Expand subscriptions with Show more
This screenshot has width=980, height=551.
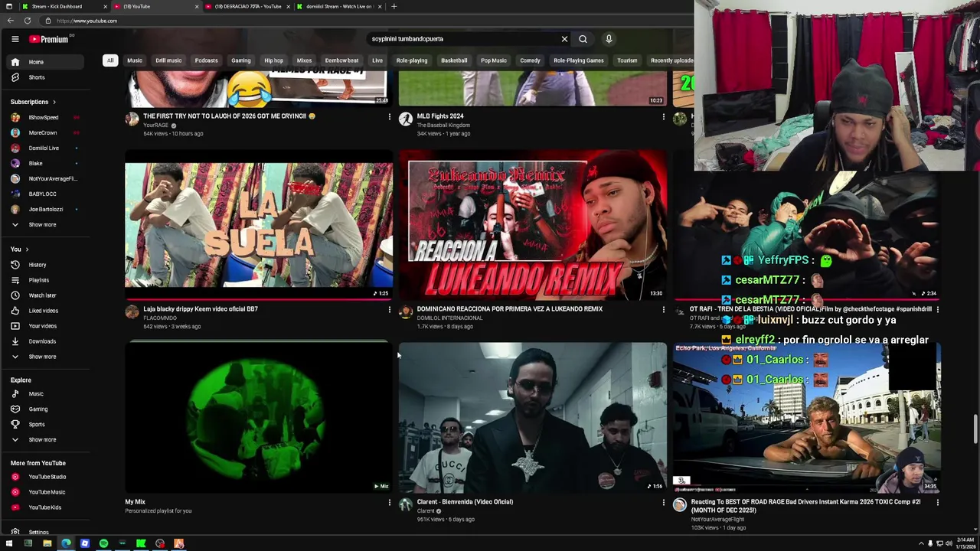click(46, 225)
